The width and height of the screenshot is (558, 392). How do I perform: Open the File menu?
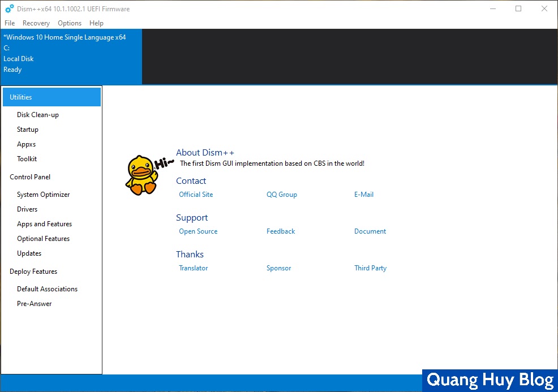[x=10, y=23]
